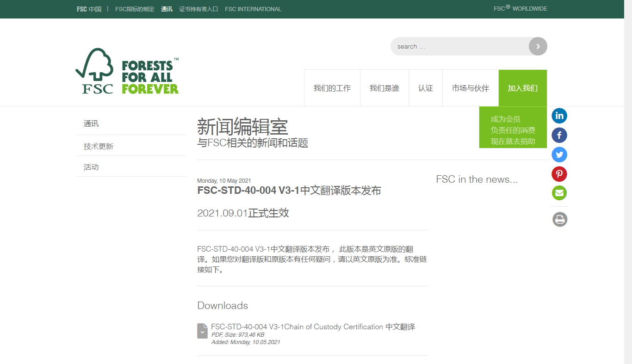Print this page using printer icon
The image size is (632, 364).
560,219
